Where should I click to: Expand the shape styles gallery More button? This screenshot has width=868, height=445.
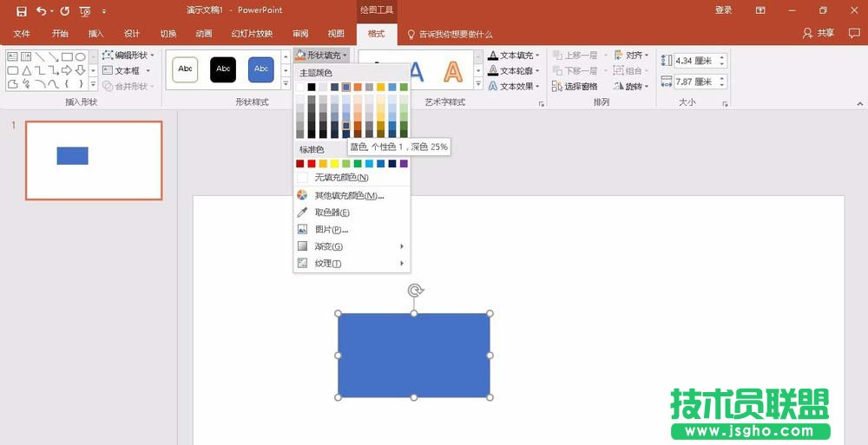tap(286, 84)
